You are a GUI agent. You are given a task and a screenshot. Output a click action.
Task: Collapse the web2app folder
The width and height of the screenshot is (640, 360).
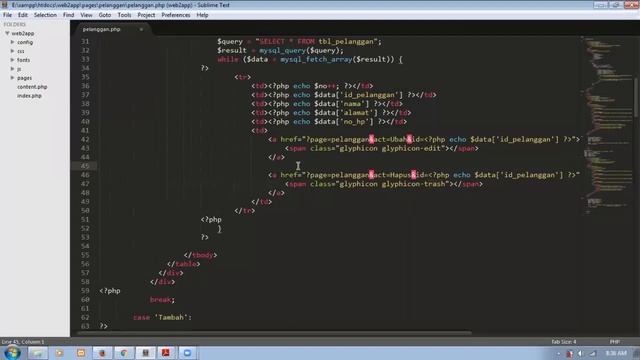pos(7,33)
